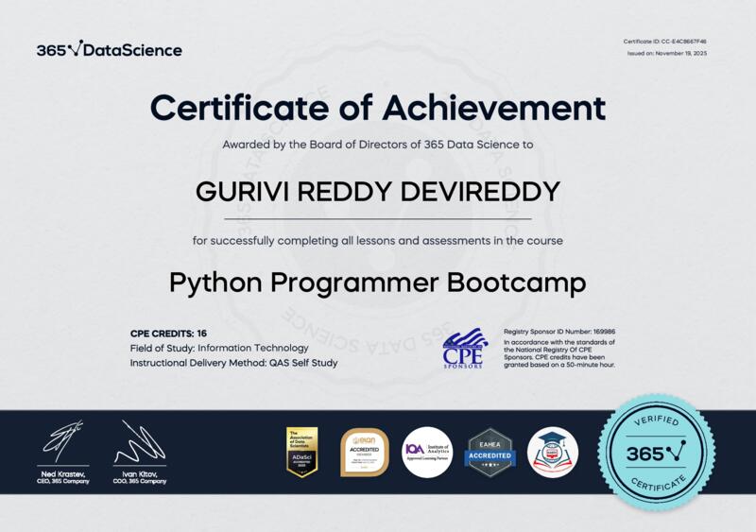This screenshot has height=532, width=756.
Task: Click Ned Krastev's signature
Action: coord(64,443)
